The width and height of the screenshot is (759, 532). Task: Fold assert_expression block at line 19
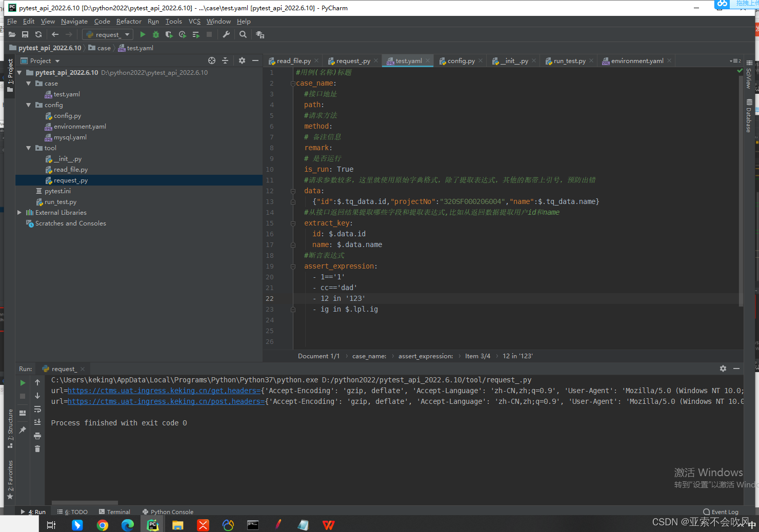coord(293,267)
